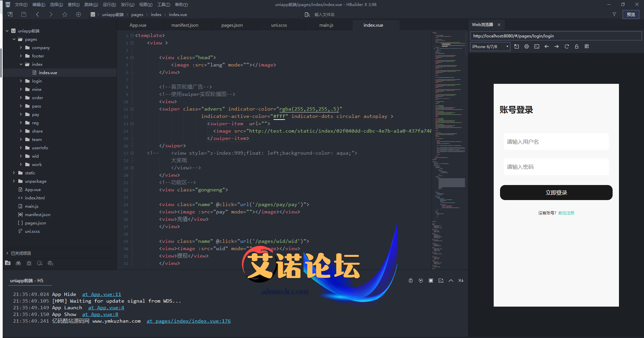
Task: Click the browser URL address bar
Action: 556,36
